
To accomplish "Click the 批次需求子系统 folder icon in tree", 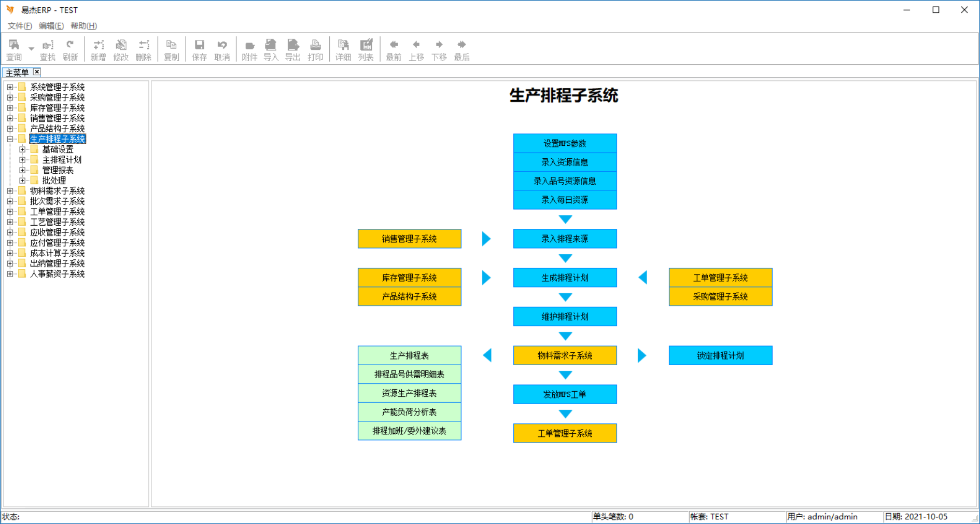I will tap(22, 201).
